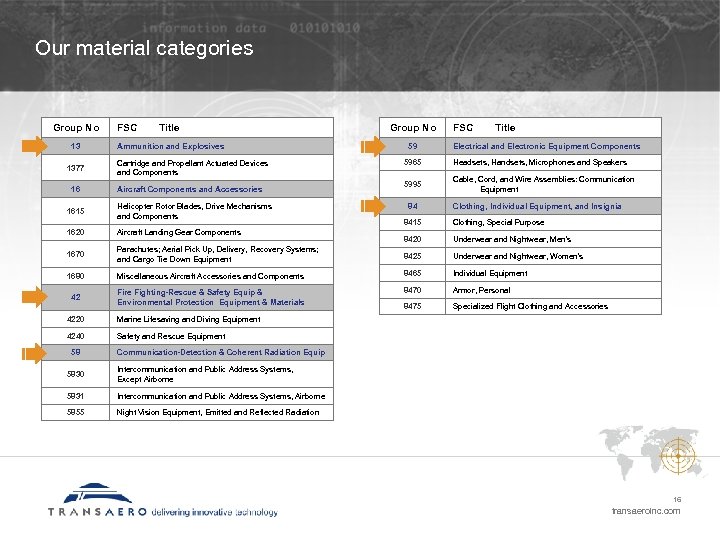Viewport: 720px width, 540px height.
Task: Click FSC code 1670 cell
Action: click(75, 254)
